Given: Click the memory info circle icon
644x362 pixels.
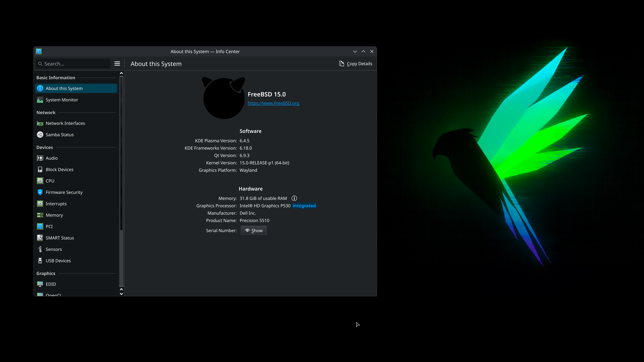Looking at the screenshot, I should pos(294,198).
